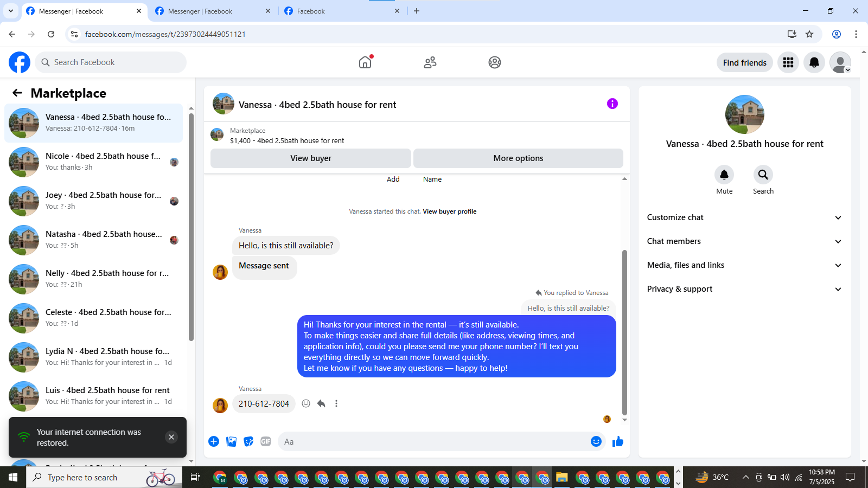The height and width of the screenshot is (488, 868).
Task: Click the Search Facebook field
Action: coord(111,62)
